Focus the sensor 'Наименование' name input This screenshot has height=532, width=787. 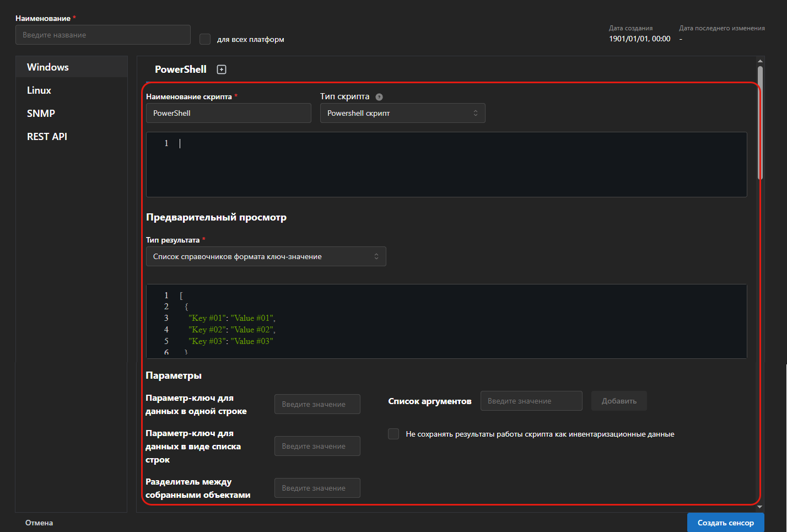point(103,35)
